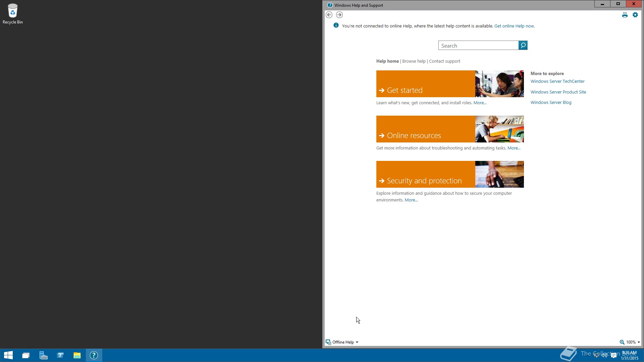644x362 pixels.
Task: Open the Get started orange banner
Action: (x=426, y=84)
